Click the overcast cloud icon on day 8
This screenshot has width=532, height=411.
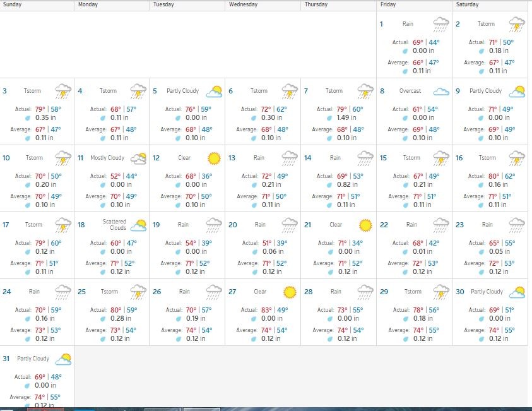(441, 92)
